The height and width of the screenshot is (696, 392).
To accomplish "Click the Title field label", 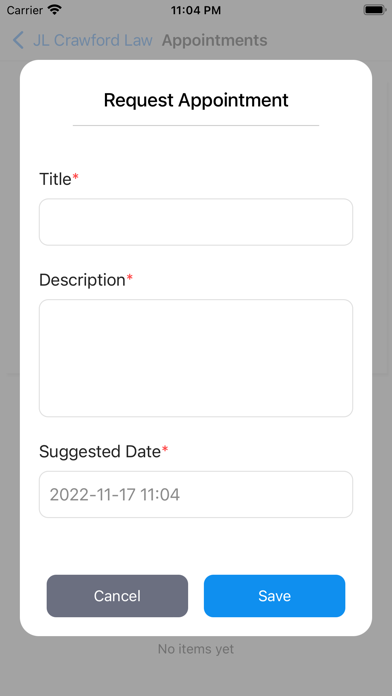I will point(55,179).
